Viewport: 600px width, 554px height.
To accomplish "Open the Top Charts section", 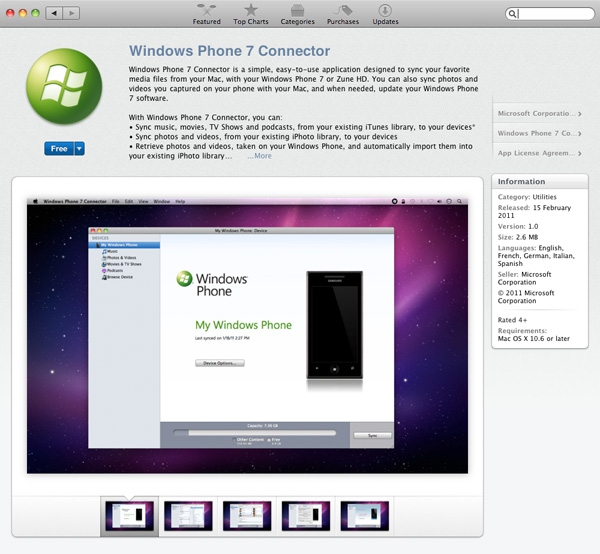I will coord(251,14).
